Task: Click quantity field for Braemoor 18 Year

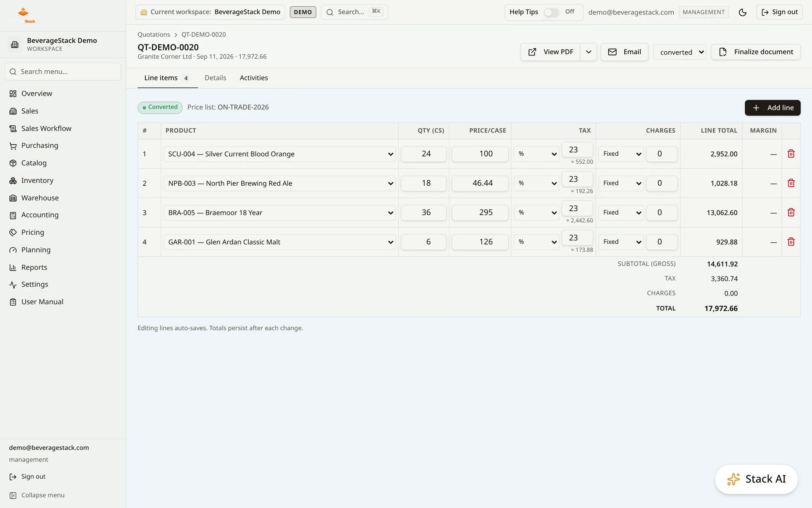Action: tap(423, 213)
